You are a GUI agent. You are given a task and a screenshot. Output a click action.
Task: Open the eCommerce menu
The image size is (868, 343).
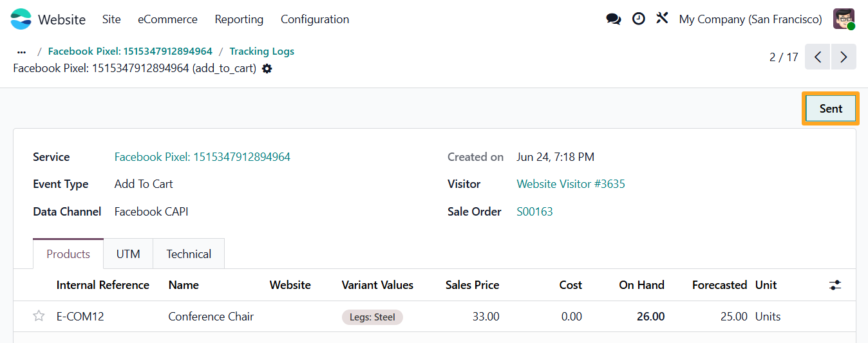tap(167, 19)
